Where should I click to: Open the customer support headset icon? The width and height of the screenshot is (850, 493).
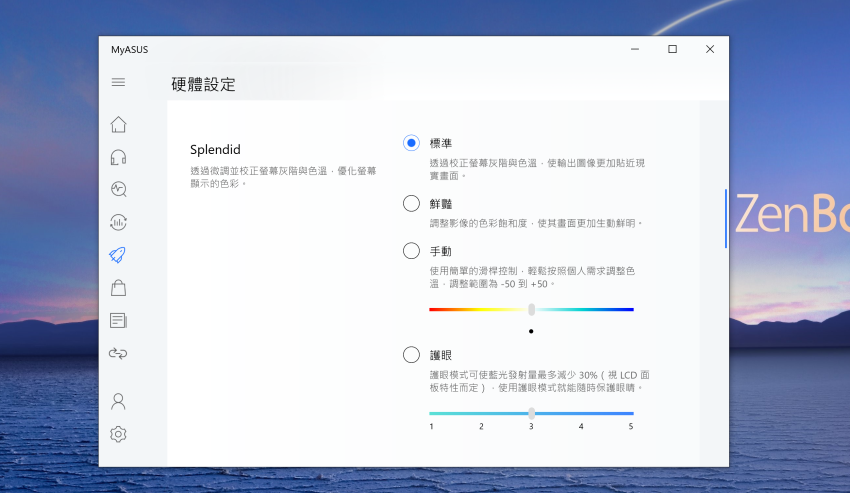118,157
